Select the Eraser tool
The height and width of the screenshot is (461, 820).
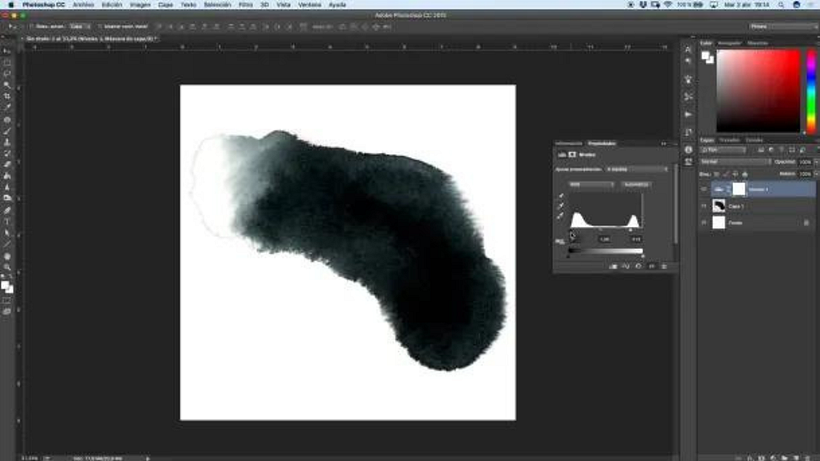coord(7,165)
